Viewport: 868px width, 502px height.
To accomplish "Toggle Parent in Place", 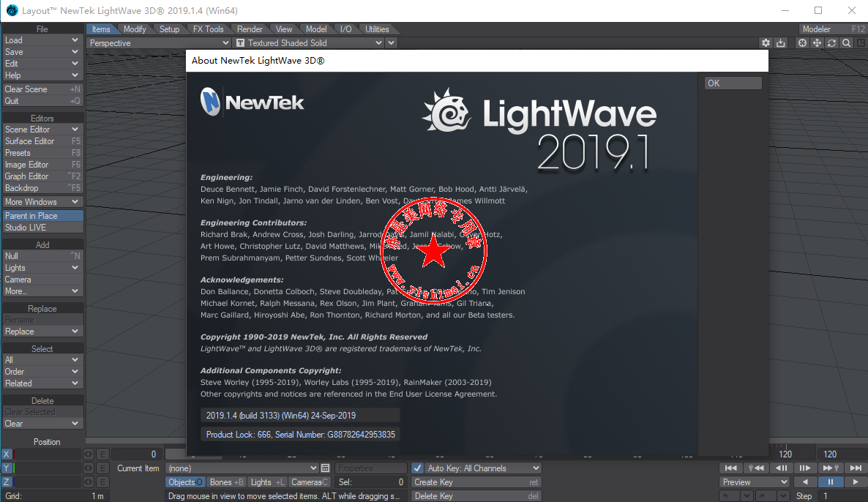I will [x=42, y=216].
